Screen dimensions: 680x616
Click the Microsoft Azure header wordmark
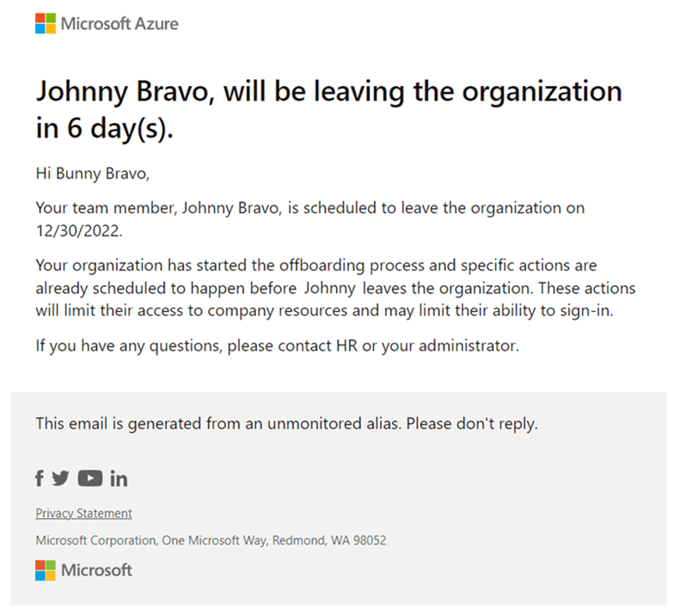119,24
